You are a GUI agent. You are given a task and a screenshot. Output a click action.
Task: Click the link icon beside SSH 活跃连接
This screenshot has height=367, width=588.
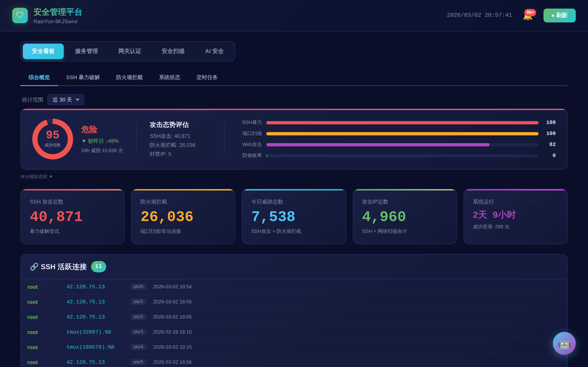(x=34, y=266)
